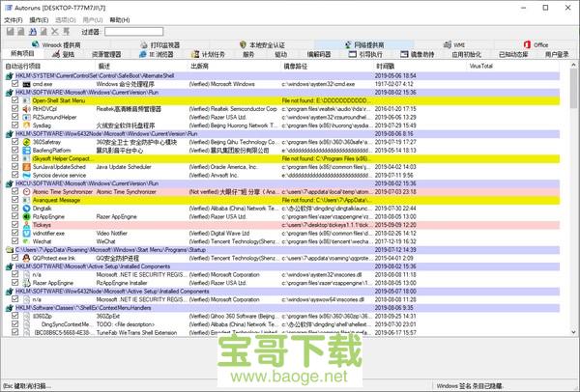The image size is (580, 392).
Task: Open the 网络提供商 tab
Action: (364, 45)
